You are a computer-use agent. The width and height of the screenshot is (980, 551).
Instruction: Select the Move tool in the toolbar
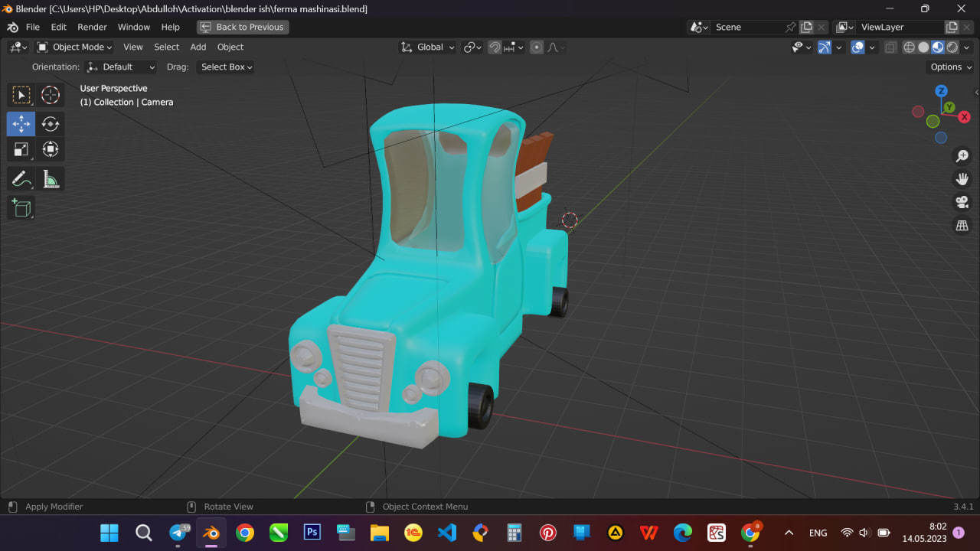click(x=21, y=123)
